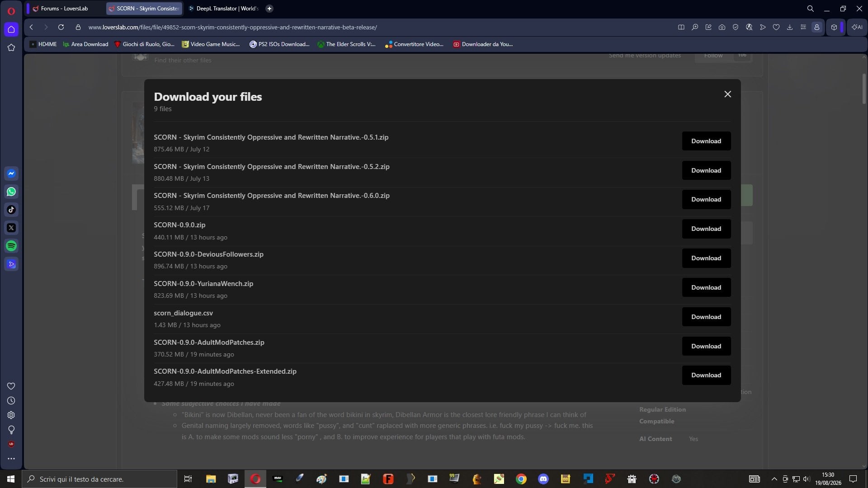Open the extensions cube icon

tap(834, 27)
